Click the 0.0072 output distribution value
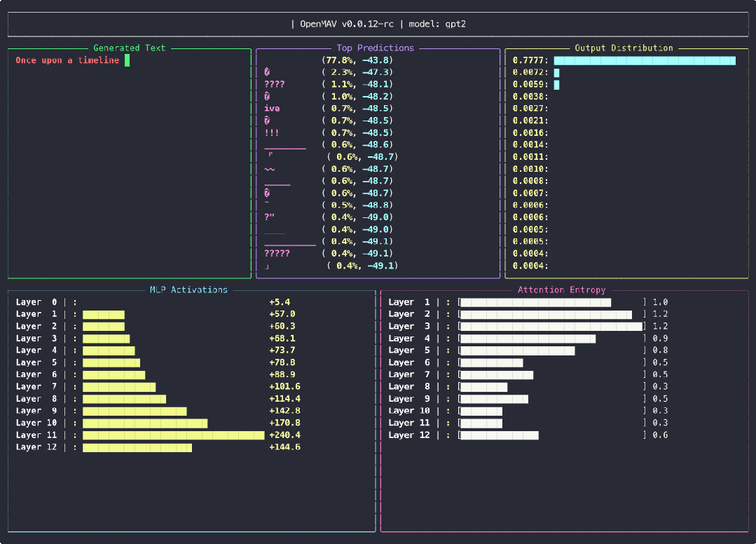This screenshot has width=756, height=544. [x=530, y=72]
